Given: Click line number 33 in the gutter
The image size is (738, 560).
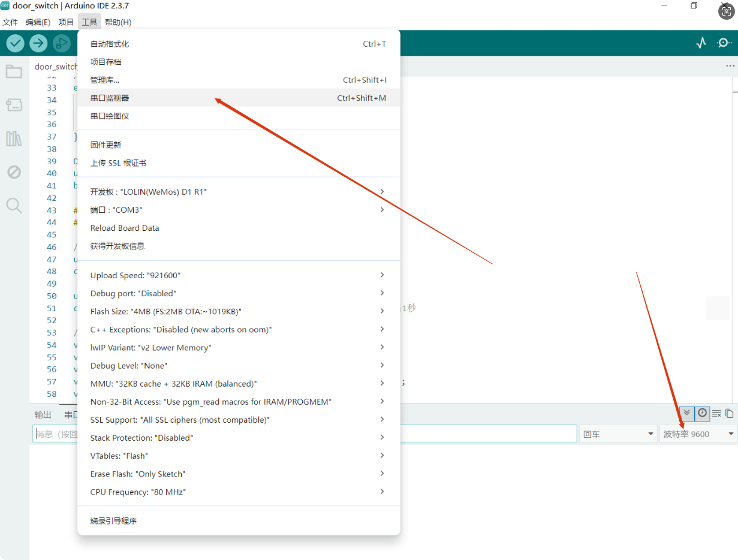Looking at the screenshot, I should (x=52, y=88).
